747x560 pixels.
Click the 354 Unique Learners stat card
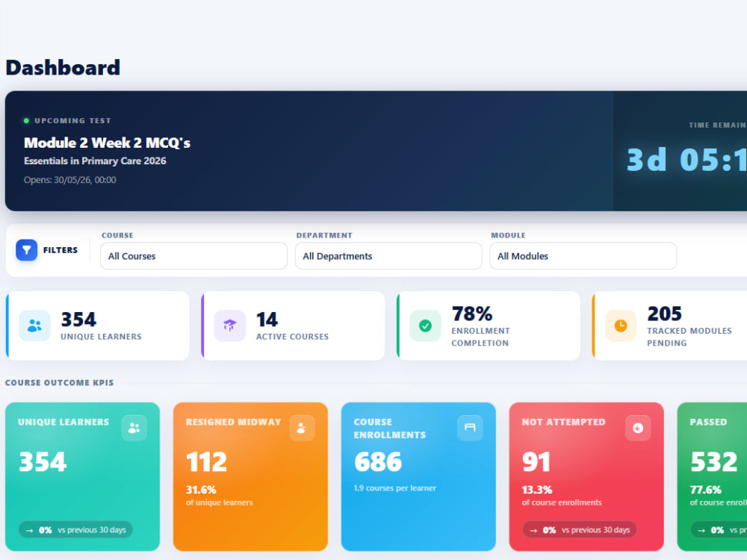tap(98, 326)
